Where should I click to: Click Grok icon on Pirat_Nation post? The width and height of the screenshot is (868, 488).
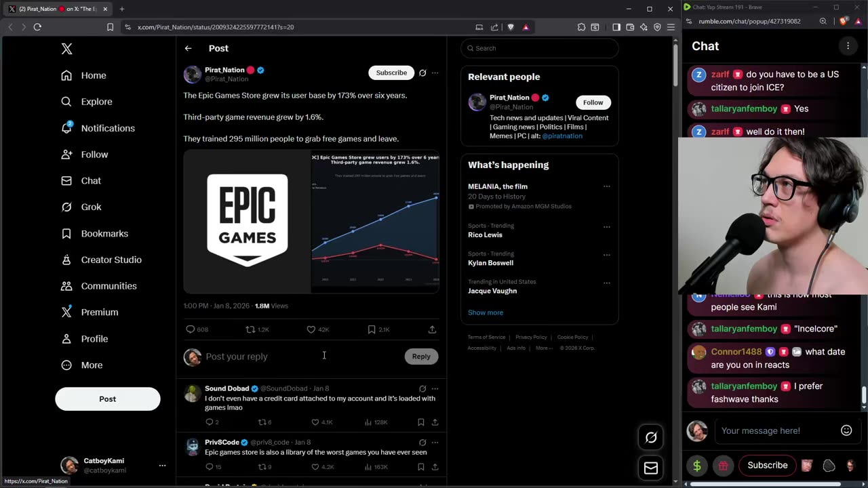[422, 73]
